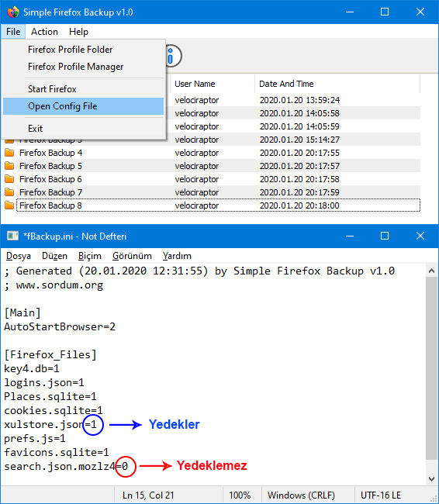Minimize the Simple Firefox Backup window
The height and width of the screenshot is (504, 439).
(x=350, y=12)
